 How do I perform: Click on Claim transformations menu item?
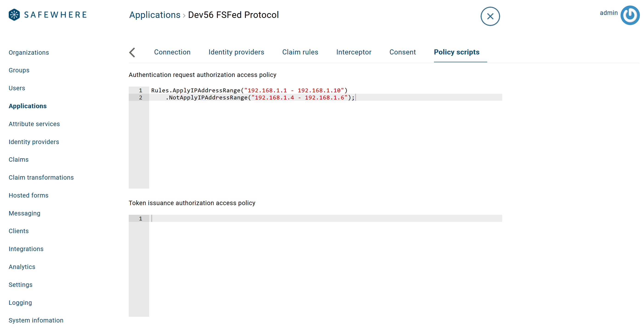pyautogui.click(x=41, y=177)
